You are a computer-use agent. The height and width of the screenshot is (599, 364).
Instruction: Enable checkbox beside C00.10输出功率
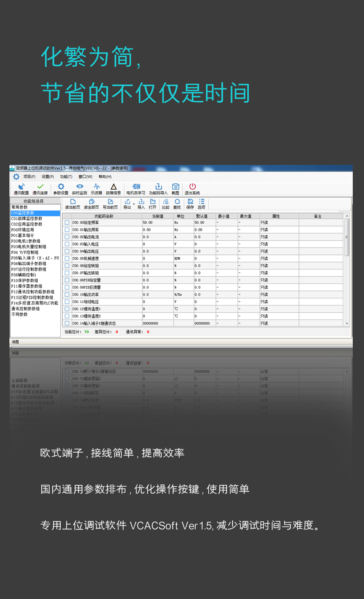coord(67,294)
